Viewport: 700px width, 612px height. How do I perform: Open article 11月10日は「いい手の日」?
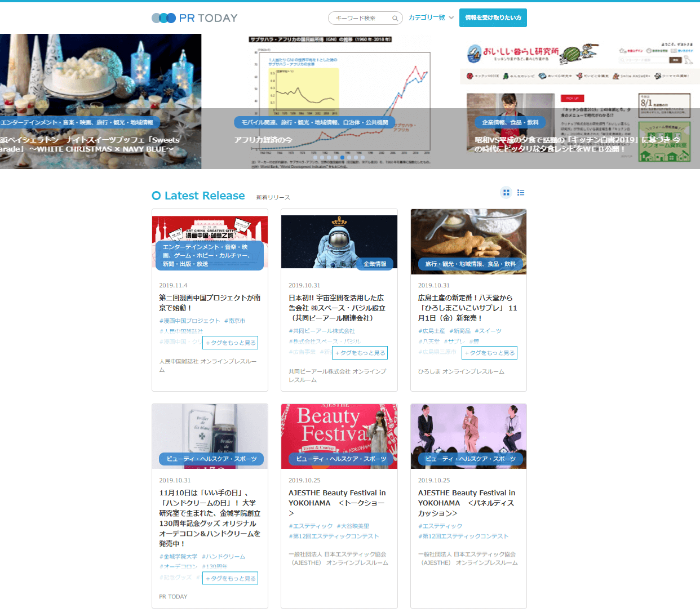(x=210, y=518)
